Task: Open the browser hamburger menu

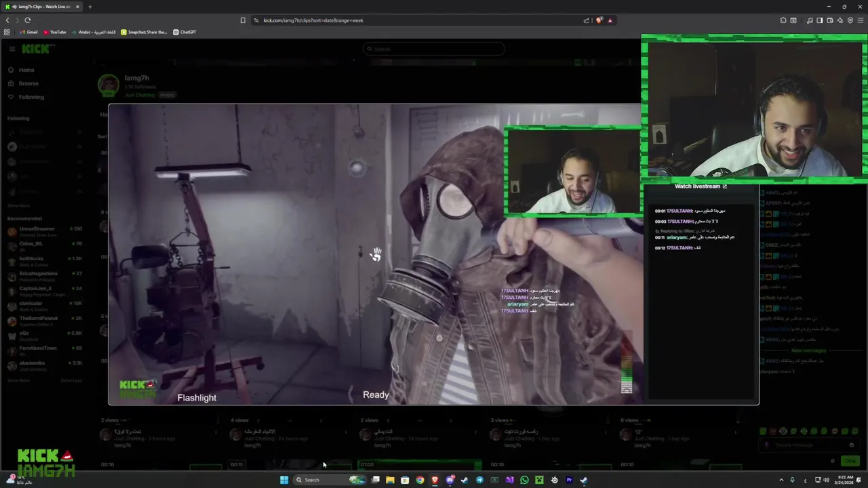Action: [x=861, y=20]
